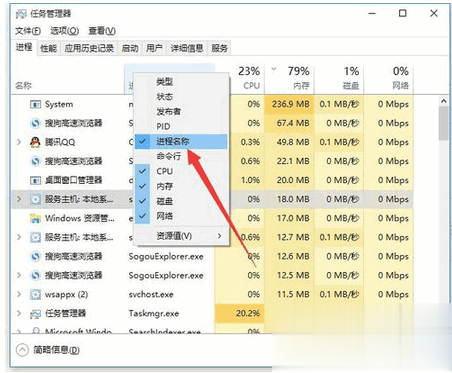The height and width of the screenshot is (373, 452).
Task: Click the circled arrow icon beside 简略信息
Action: tap(22, 350)
